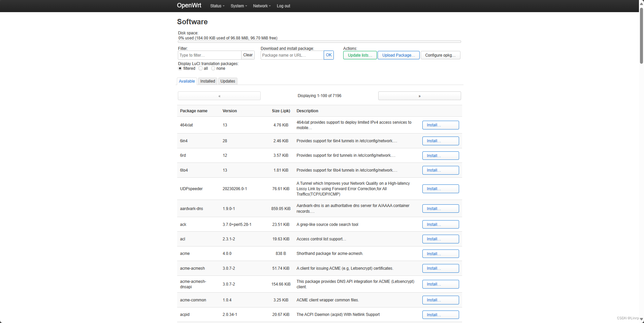Click the 76.61 KiB size cell
This screenshot has width=644, height=323.
[281, 189]
